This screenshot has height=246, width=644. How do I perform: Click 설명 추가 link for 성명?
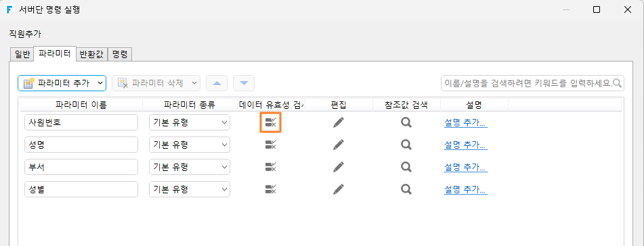click(466, 145)
